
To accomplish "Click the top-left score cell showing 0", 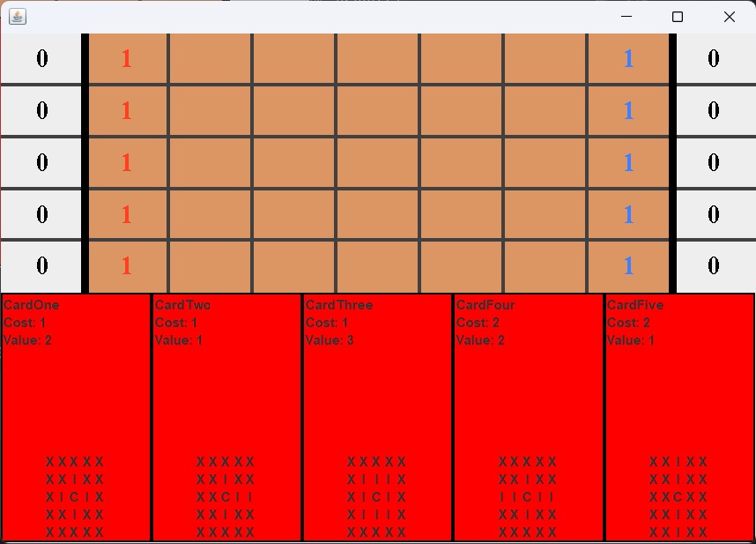I will point(41,58).
